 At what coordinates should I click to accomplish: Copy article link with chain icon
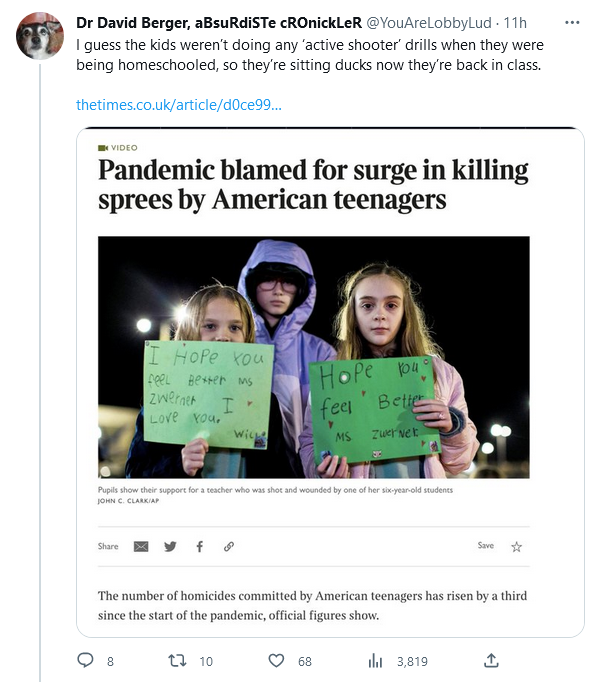point(229,546)
